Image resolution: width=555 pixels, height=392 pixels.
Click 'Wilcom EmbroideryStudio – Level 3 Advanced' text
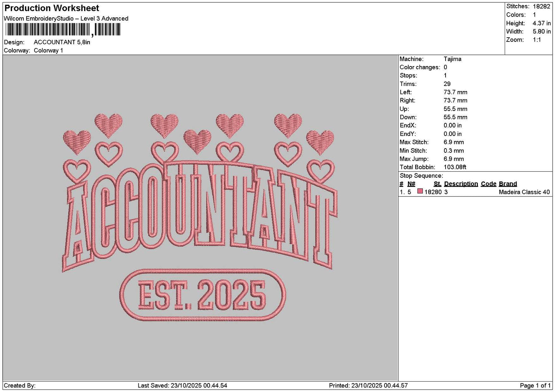tap(66, 18)
